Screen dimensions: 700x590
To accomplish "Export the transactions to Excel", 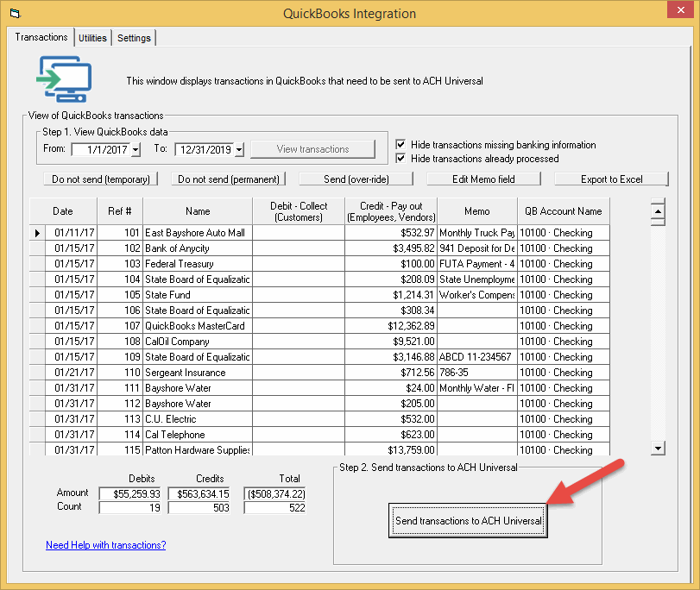I will pos(611,179).
